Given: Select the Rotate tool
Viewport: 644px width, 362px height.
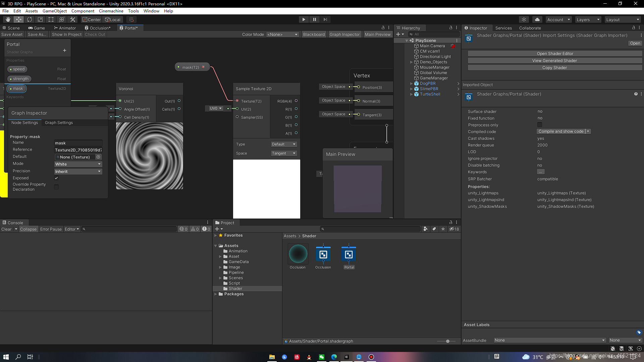Looking at the screenshot, I should pos(30,19).
